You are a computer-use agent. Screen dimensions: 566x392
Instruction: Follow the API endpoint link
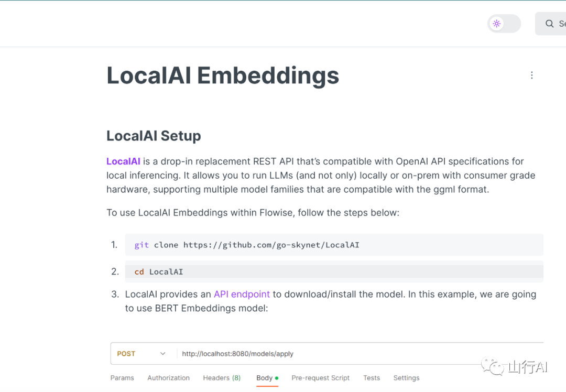(x=242, y=294)
